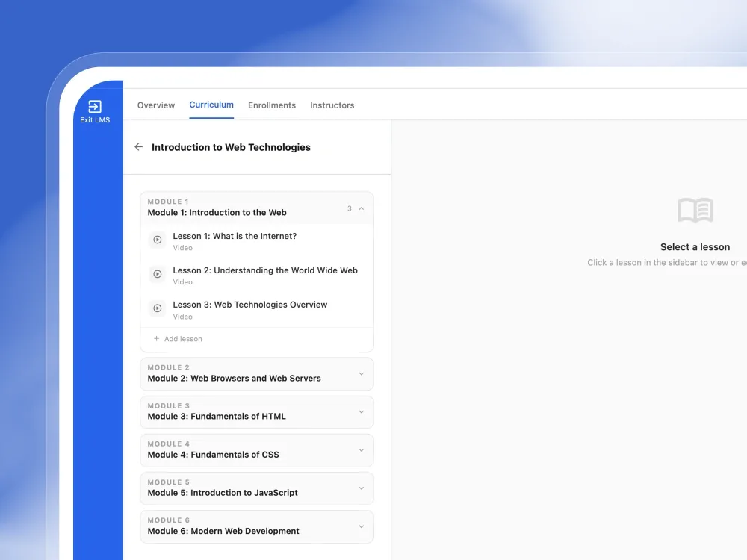The image size is (747, 560).
Task: Click the video icon for Lesson 2
Action: tap(157, 274)
